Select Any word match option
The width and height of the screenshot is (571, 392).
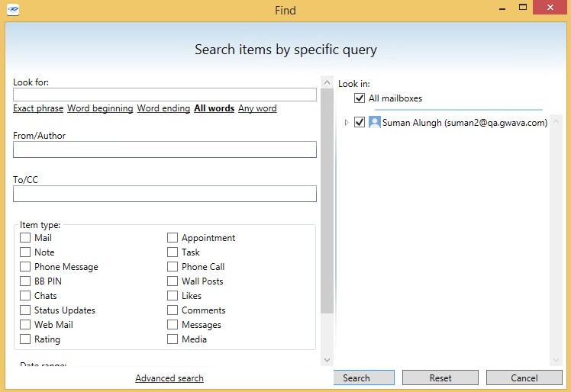257,108
